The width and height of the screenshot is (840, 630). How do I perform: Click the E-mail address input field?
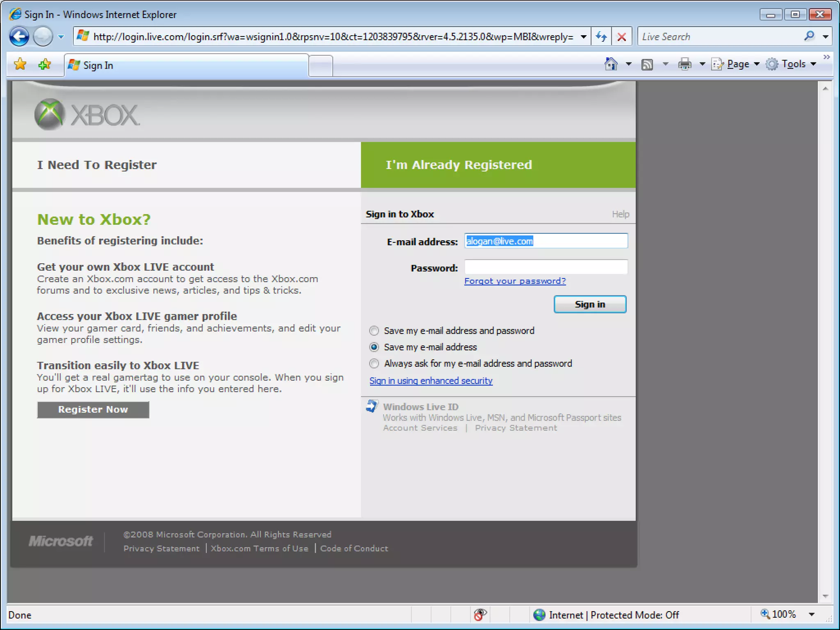tap(546, 241)
